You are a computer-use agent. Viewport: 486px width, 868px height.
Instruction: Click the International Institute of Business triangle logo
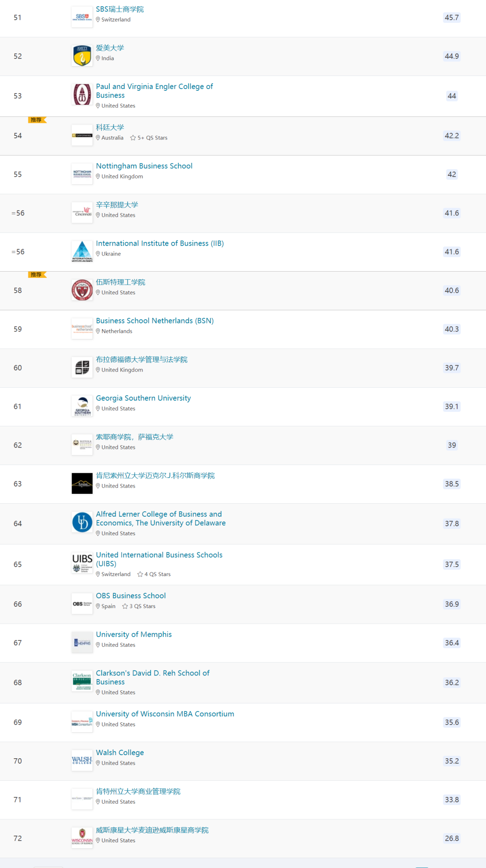pos(82,251)
